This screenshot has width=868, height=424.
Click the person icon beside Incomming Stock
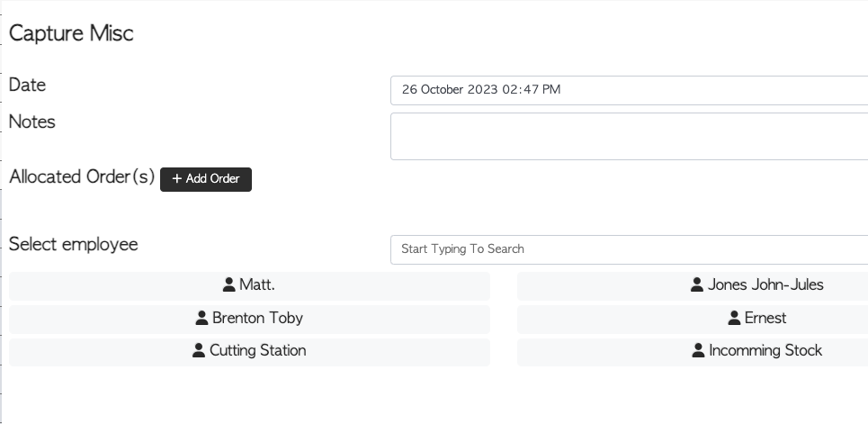[698, 350]
